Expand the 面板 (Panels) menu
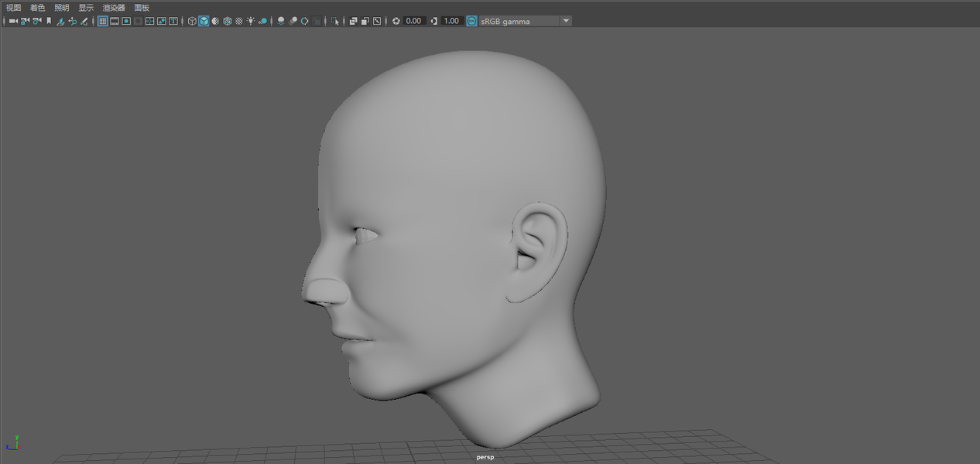Screen dimensions: 980x464 click(142, 7)
